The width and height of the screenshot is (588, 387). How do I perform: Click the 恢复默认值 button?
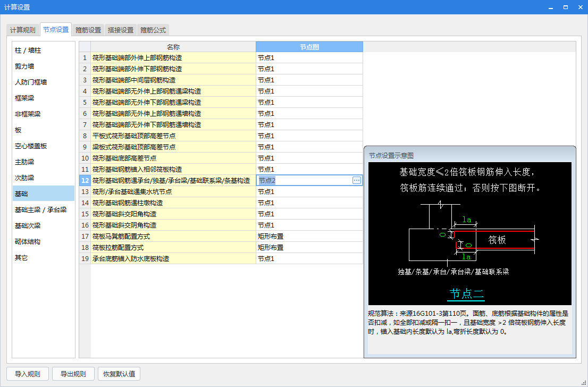click(x=119, y=374)
